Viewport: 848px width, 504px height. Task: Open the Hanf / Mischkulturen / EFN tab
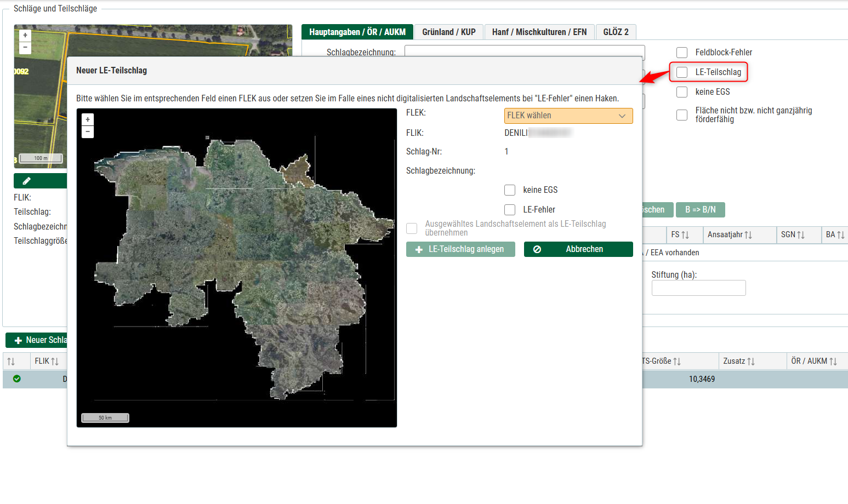coord(539,32)
